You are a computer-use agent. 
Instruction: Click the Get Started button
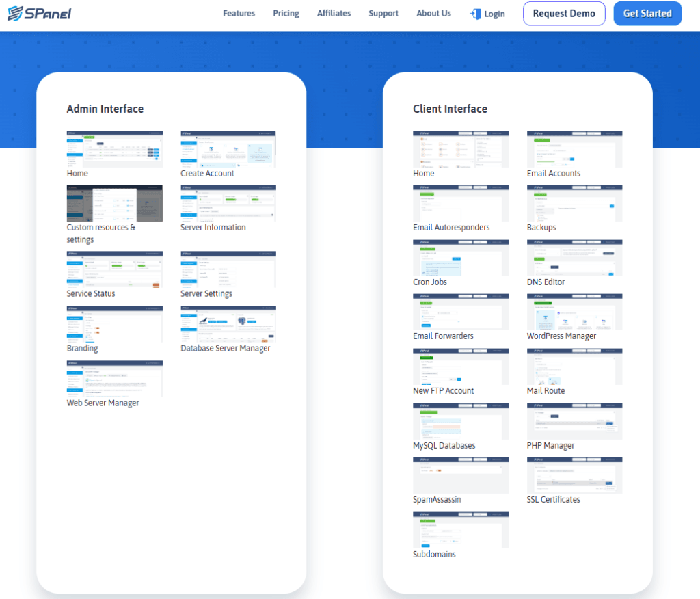tap(647, 14)
